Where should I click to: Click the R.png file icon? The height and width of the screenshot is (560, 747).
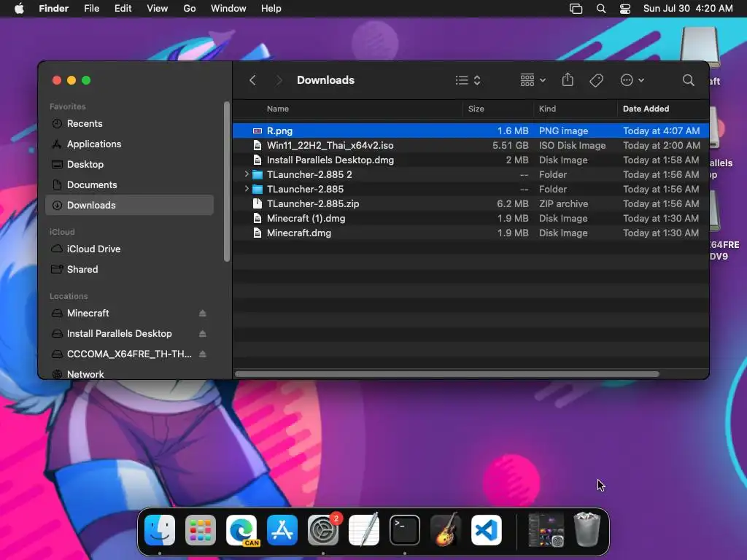pos(258,131)
